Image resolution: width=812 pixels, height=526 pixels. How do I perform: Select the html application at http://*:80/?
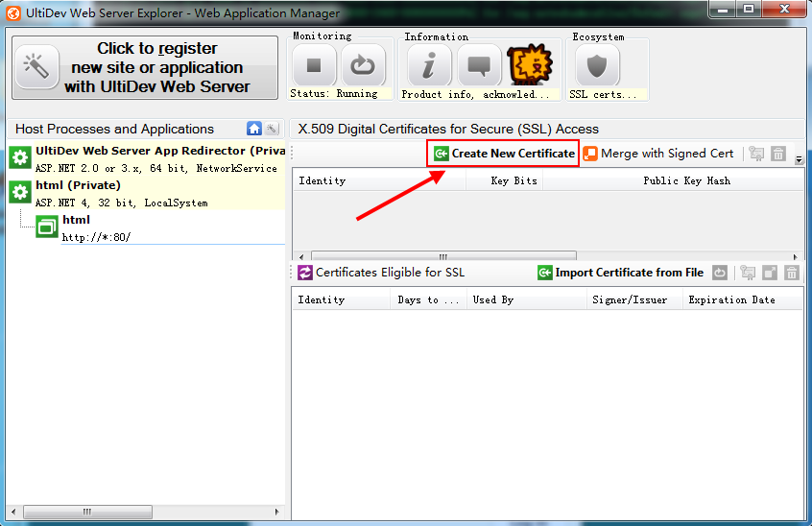(160, 227)
